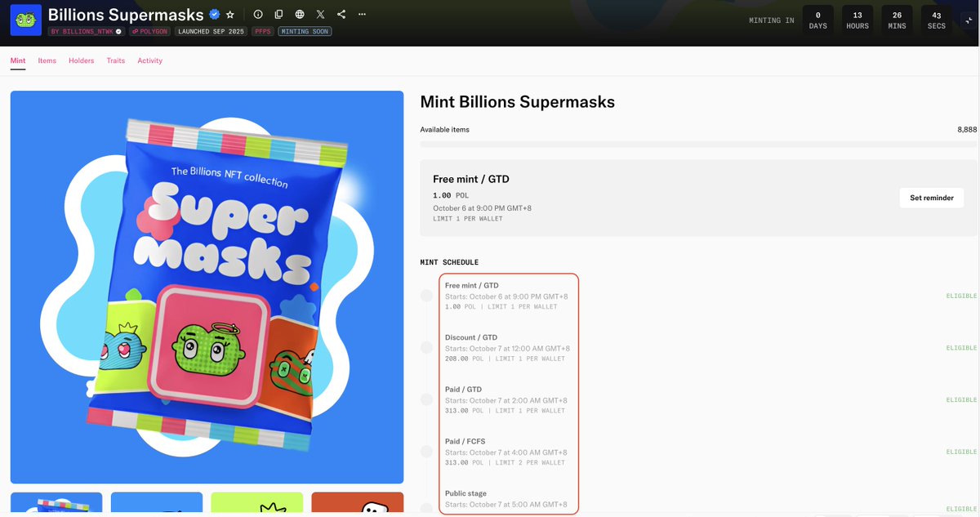Viewport: 980px width, 517px height.
Task: Go to the Activity tab
Action: coord(149,60)
